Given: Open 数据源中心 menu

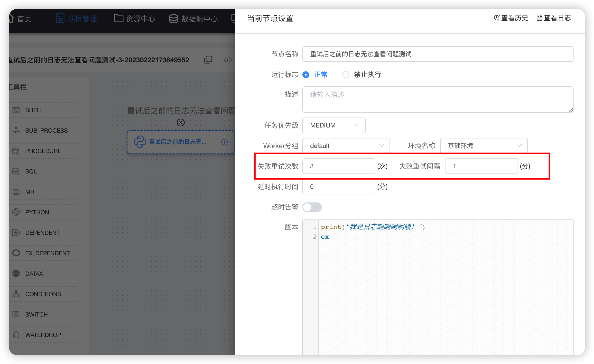Looking at the screenshot, I should (193, 18).
